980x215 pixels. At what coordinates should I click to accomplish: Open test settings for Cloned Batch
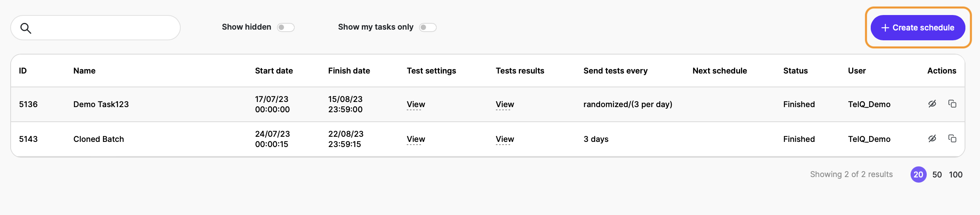[416, 139]
